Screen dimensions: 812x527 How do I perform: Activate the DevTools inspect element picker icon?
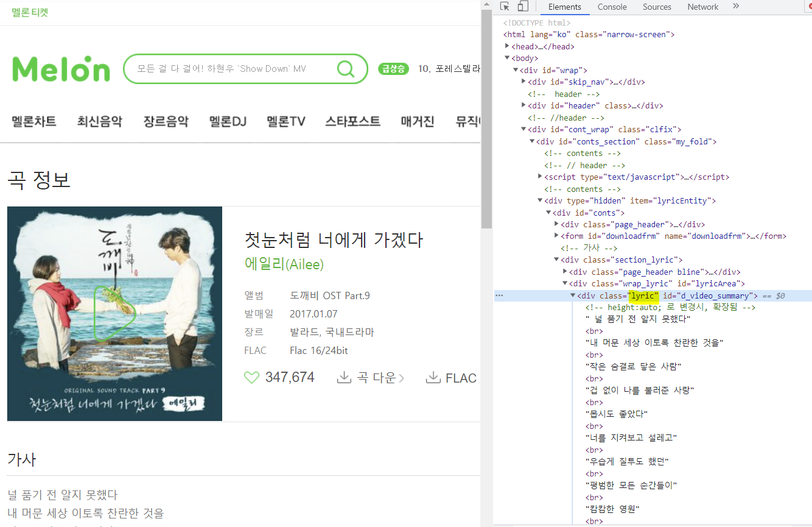(505, 7)
